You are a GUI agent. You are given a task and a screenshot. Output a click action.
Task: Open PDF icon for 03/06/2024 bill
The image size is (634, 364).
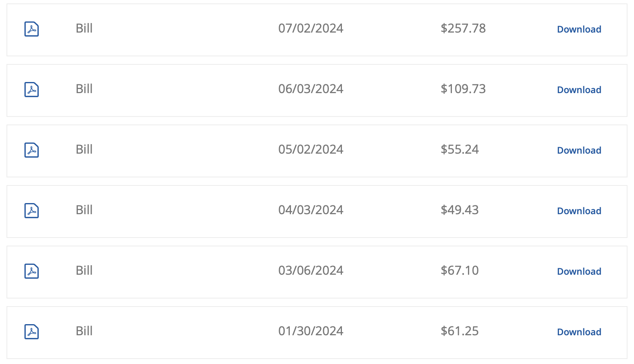point(31,271)
